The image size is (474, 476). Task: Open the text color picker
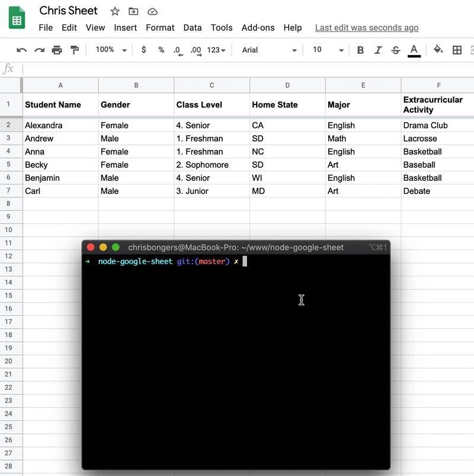[x=414, y=50]
